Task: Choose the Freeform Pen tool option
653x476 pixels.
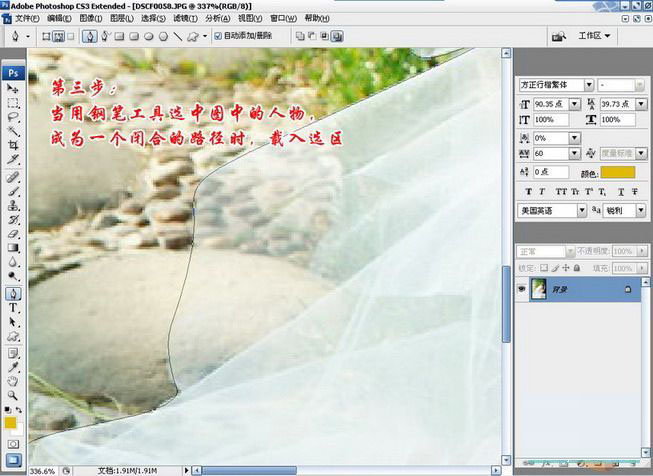Action: [x=105, y=36]
